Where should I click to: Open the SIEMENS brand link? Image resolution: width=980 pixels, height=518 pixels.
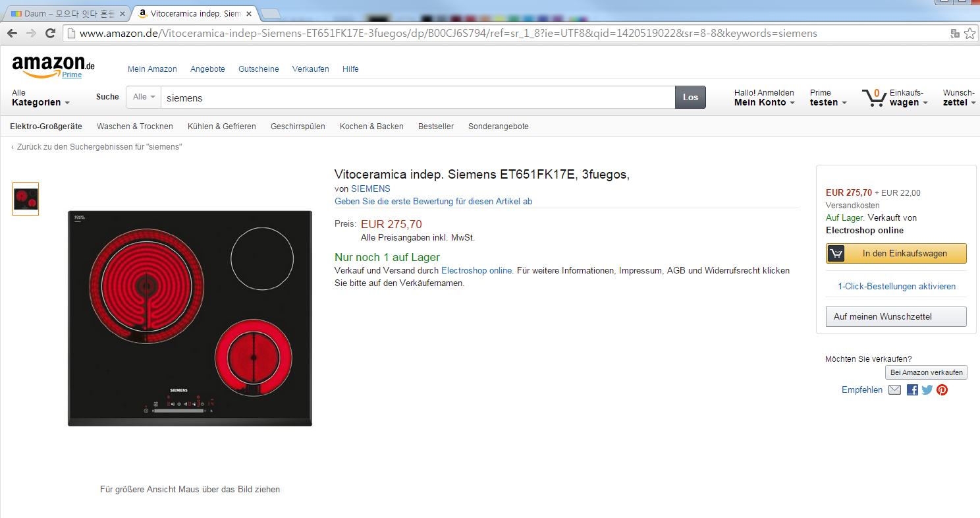371,189
